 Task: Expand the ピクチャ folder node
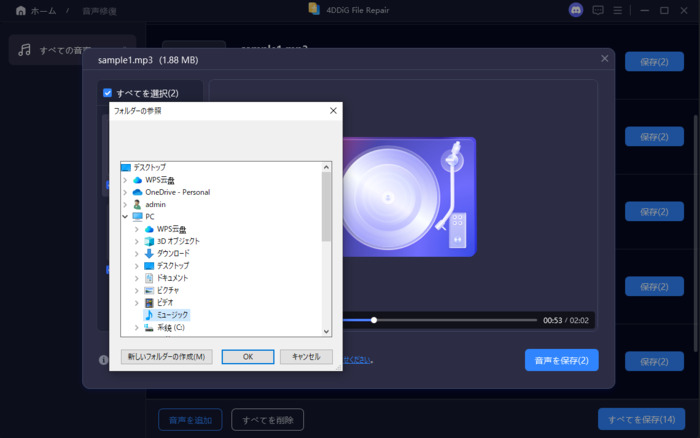(x=137, y=290)
